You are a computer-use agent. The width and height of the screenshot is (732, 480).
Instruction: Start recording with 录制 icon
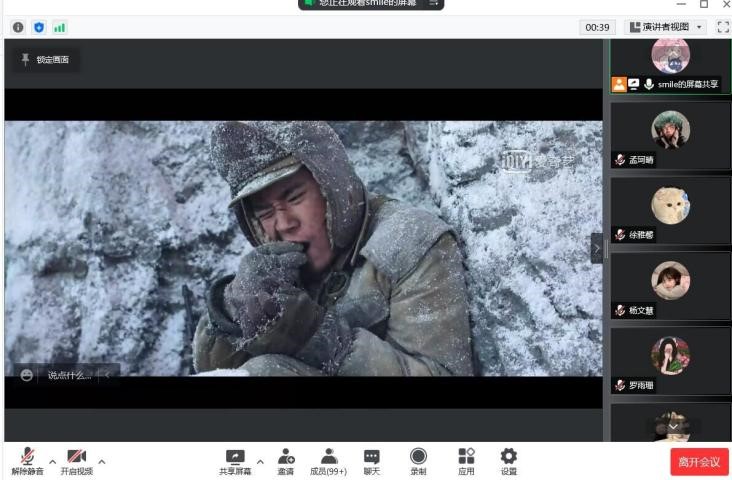pos(418,460)
